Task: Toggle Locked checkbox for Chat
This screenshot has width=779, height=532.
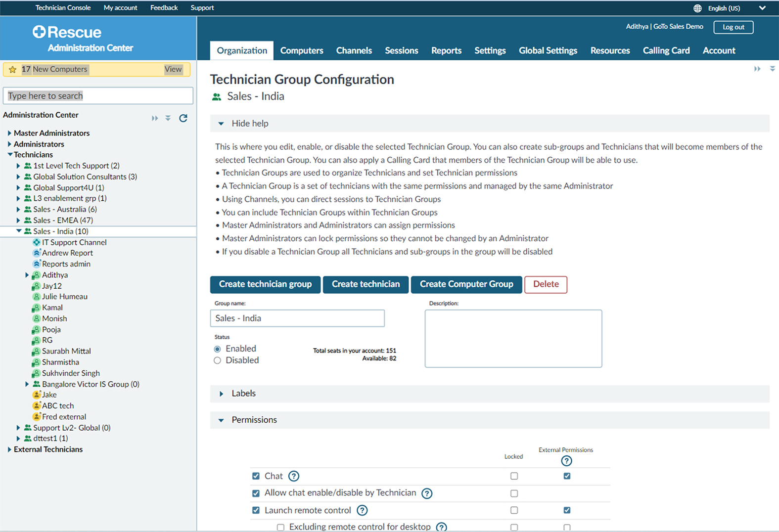Action: pos(514,476)
